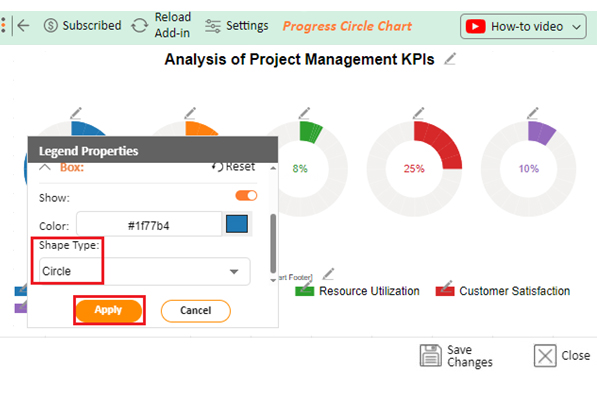Screen dimensions: 597x393
Task: Click the 8% value in the green circle
Action: [x=300, y=169]
